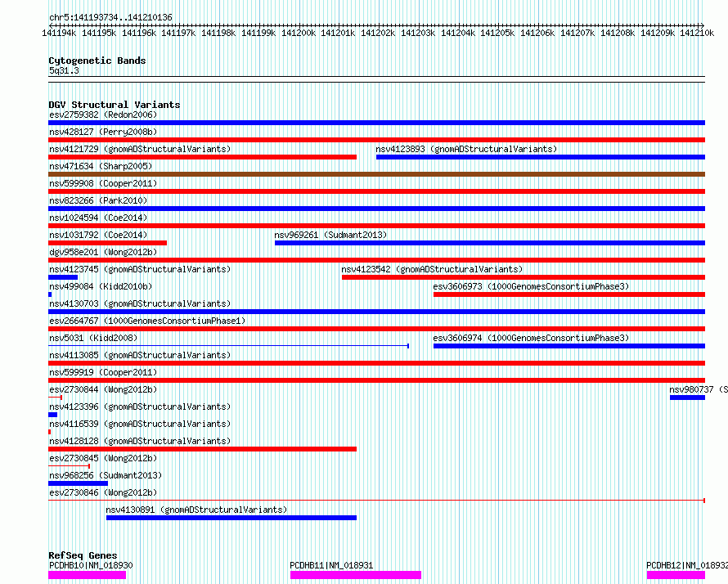
Task: Select the brown nsv471634 (Sharp2005) bar
Action: 376,174
